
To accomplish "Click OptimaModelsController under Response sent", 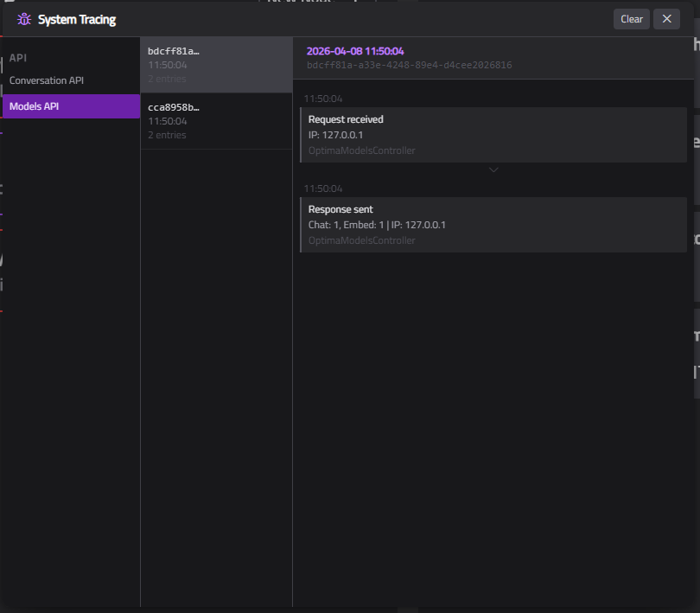I will [x=361, y=240].
